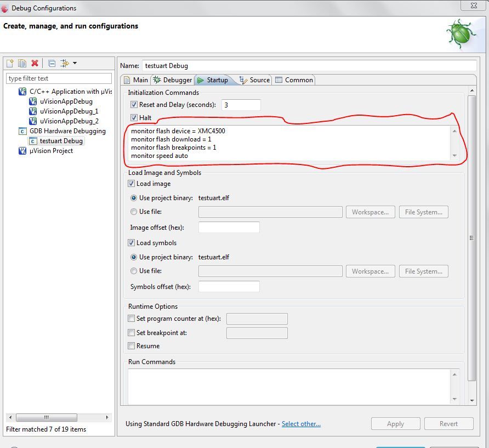Viewport: 489px width, 448px height.
Task: Click the Collapse All icon
Action: [x=52, y=63]
